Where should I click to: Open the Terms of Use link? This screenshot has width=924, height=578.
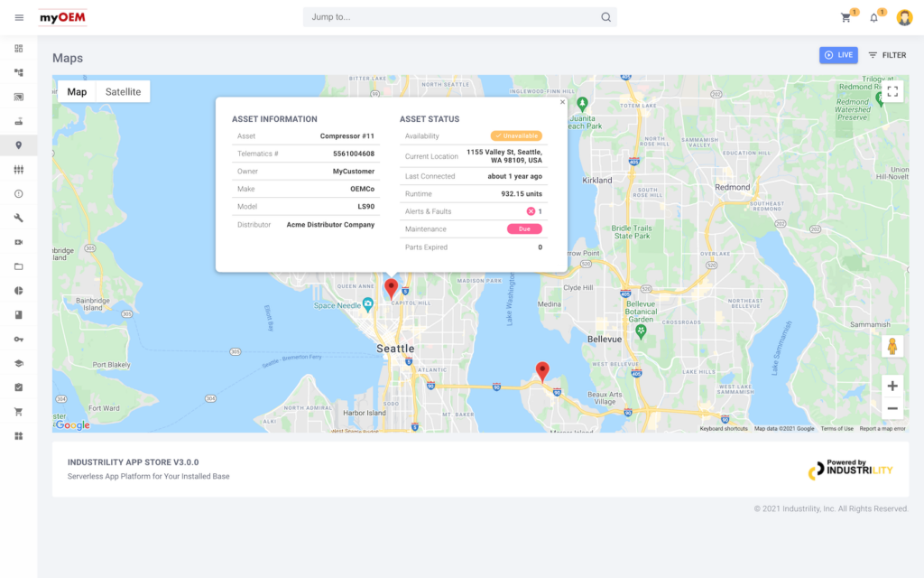(835, 429)
